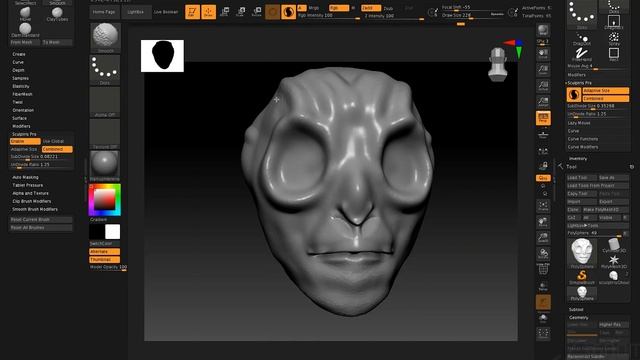Toggle Live Boolean
Screen dimensions: 640x360
point(166,12)
